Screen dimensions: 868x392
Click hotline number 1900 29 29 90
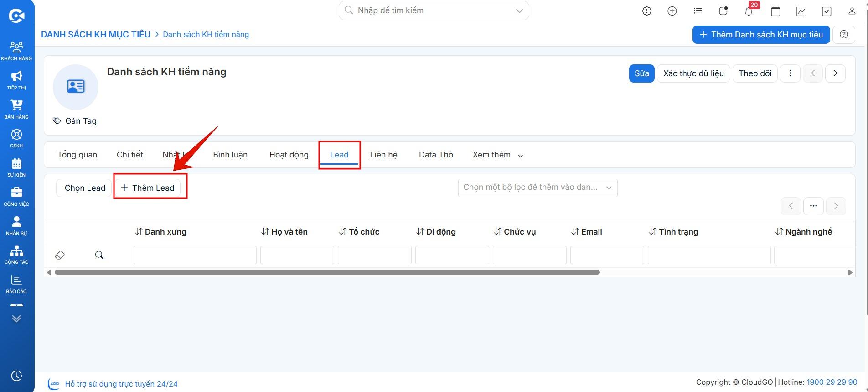pos(832,382)
